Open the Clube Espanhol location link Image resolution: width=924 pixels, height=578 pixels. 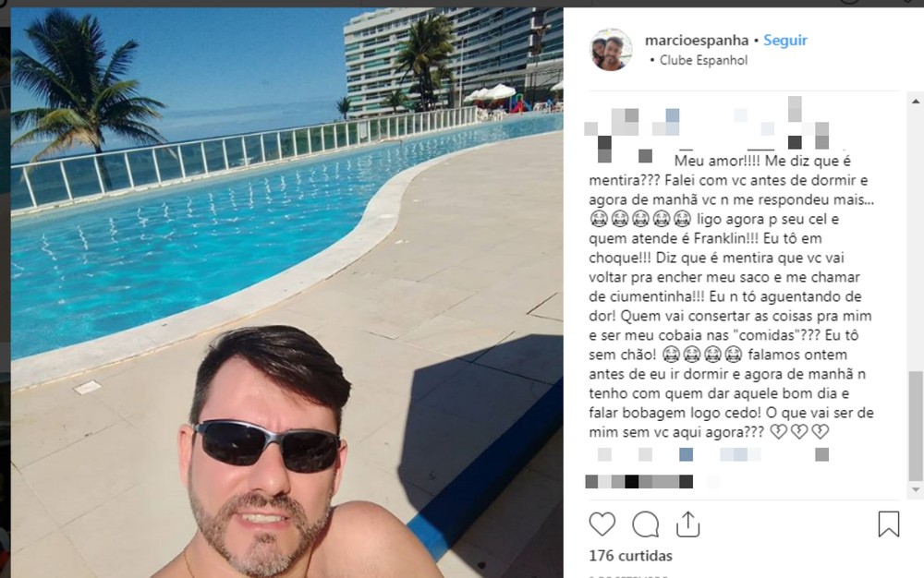[x=703, y=60]
